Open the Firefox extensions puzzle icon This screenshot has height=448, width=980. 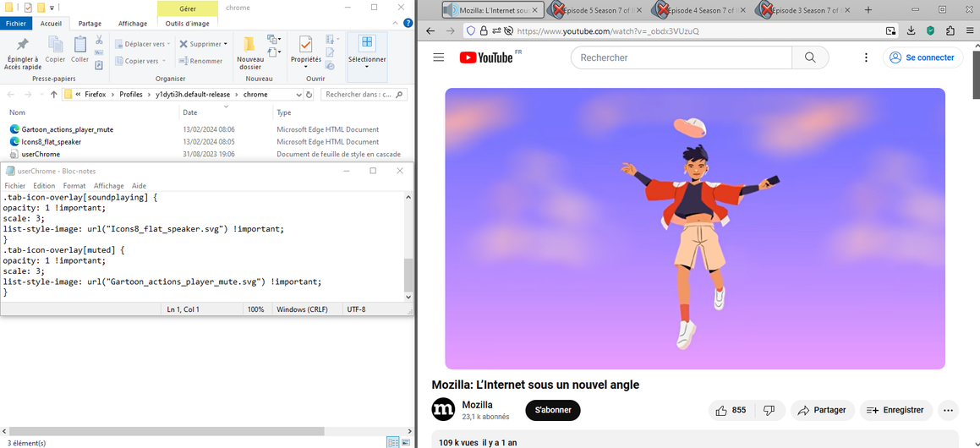[x=950, y=31]
